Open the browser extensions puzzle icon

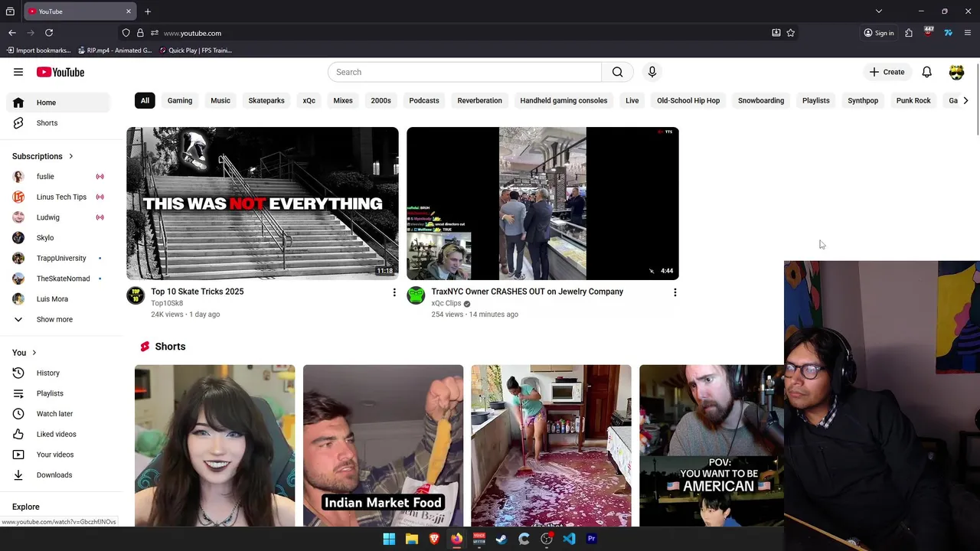pyautogui.click(x=909, y=33)
